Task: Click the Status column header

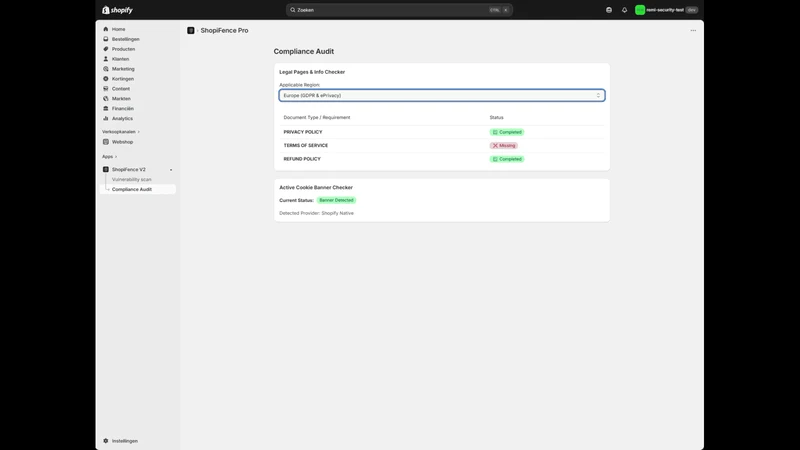Action: click(496, 117)
